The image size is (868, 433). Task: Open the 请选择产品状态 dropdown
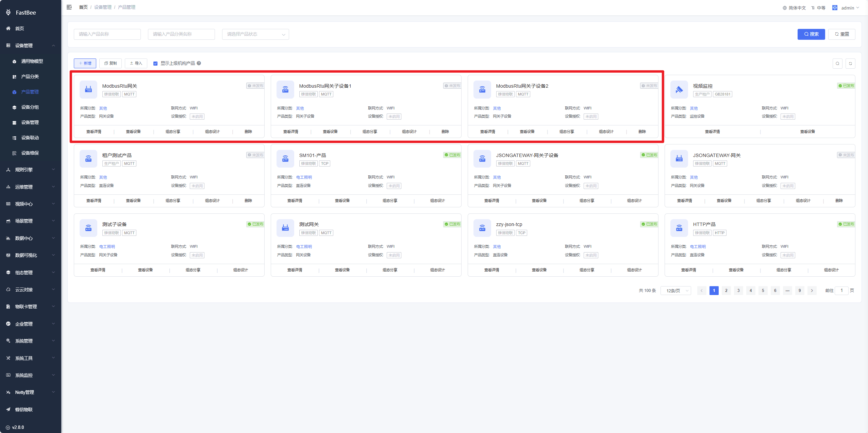pos(255,34)
